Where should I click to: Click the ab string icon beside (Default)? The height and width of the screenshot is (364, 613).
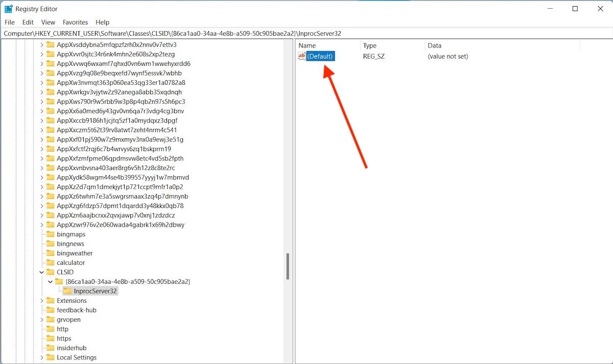pos(301,56)
